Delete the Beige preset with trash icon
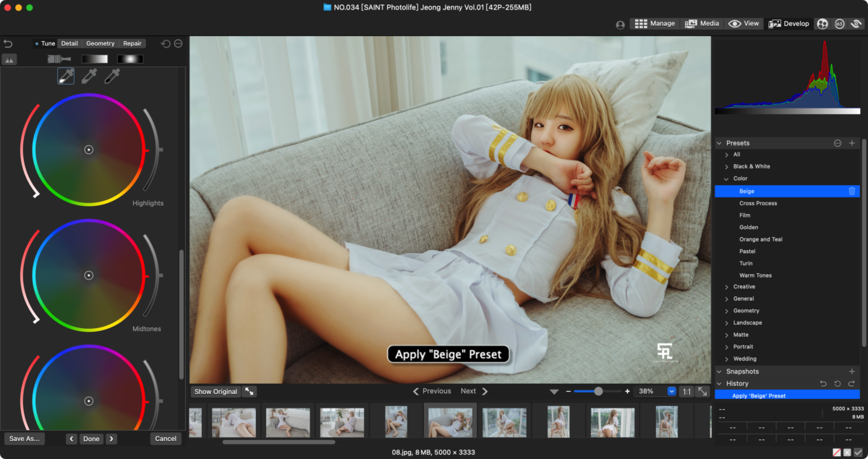The height and width of the screenshot is (459, 868). point(851,192)
